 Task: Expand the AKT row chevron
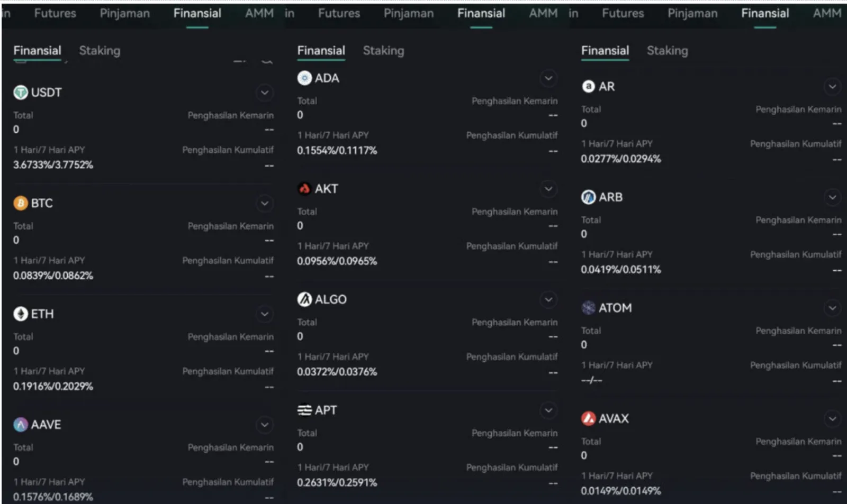[x=549, y=189]
